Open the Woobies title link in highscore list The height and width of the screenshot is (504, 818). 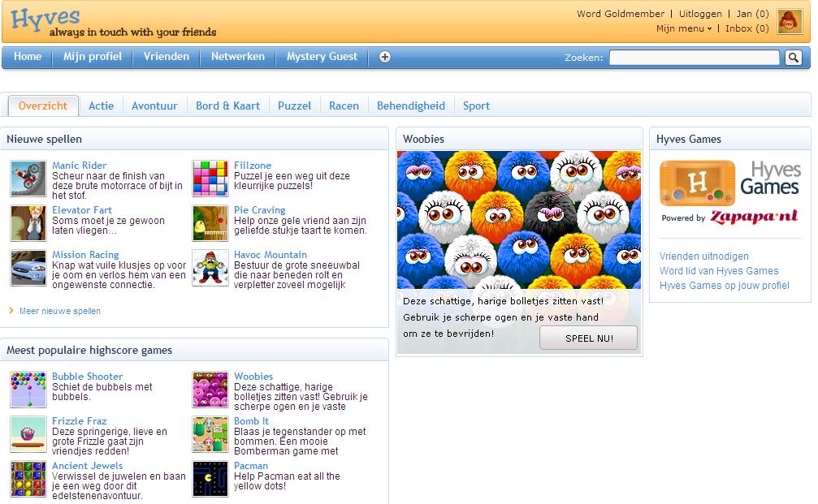(x=253, y=377)
